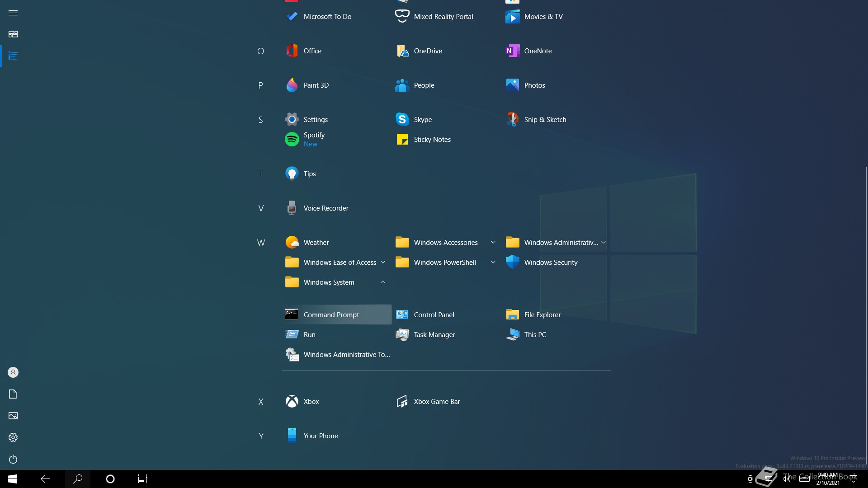Click letter W section header
868x488 pixels.
[x=261, y=243]
